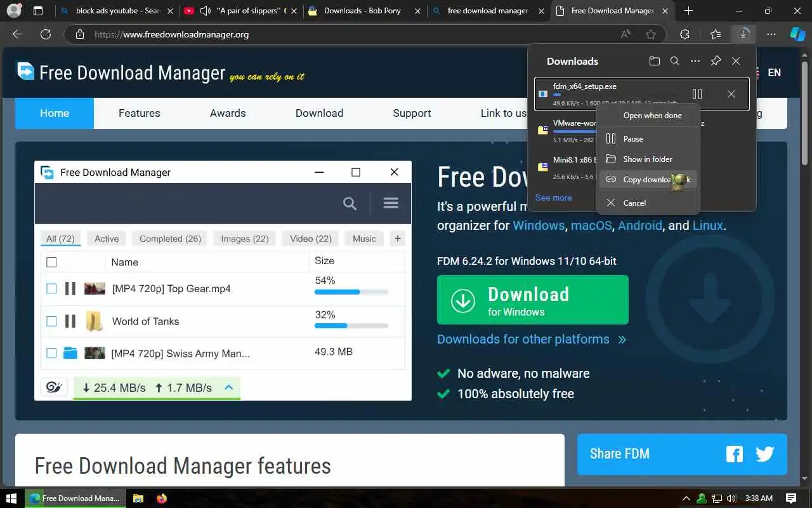Open more options in Downloads panel
The image size is (812, 508).
695,61
